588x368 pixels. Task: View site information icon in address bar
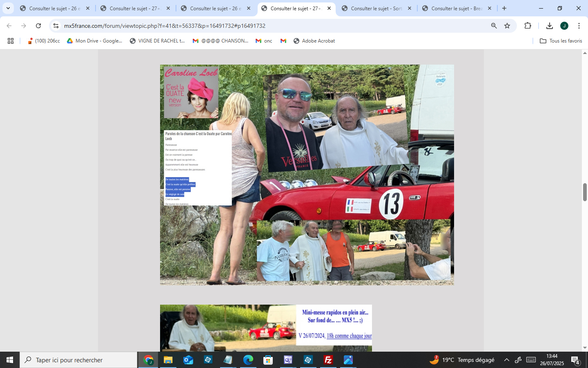coord(56,26)
